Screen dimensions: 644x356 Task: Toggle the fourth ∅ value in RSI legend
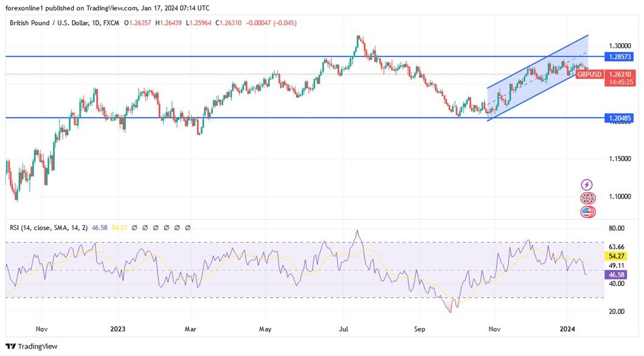click(x=166, y=228)
